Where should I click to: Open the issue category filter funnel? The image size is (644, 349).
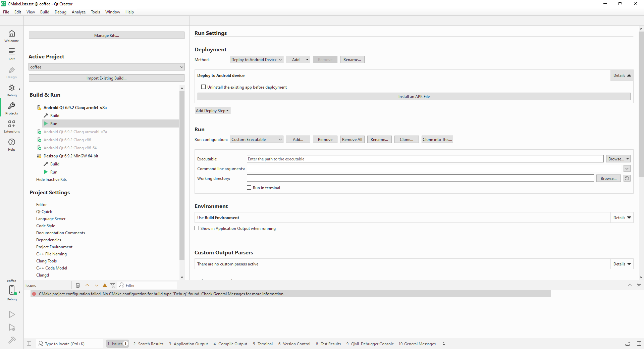tap(113, 285)
